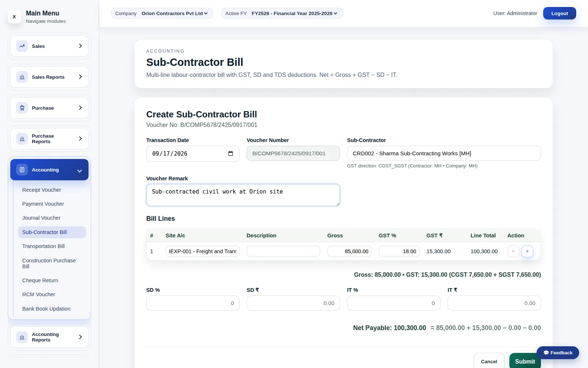Open Receipt Voucher page

(x=52, y=190)
